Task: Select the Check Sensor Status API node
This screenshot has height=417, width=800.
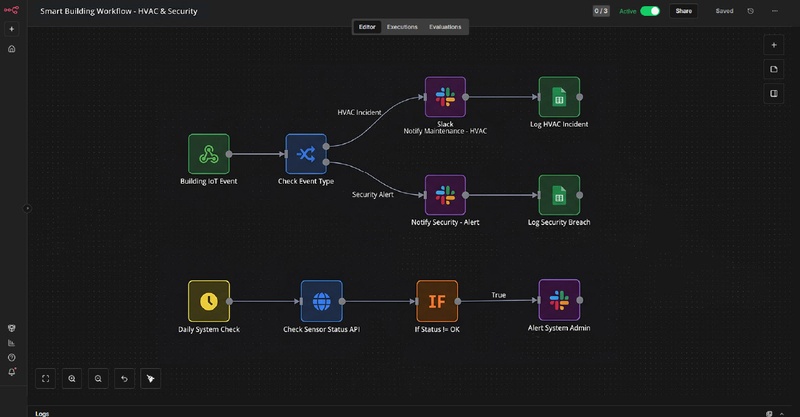Action: pos(321,301)
